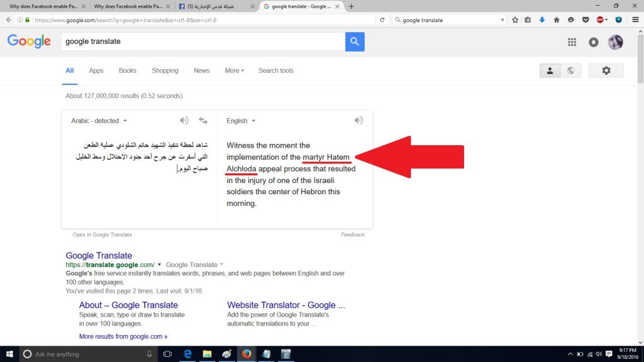Viewport: 644px width, 362px height.
Task: Open Search tools options
Action: click(275, 70)
